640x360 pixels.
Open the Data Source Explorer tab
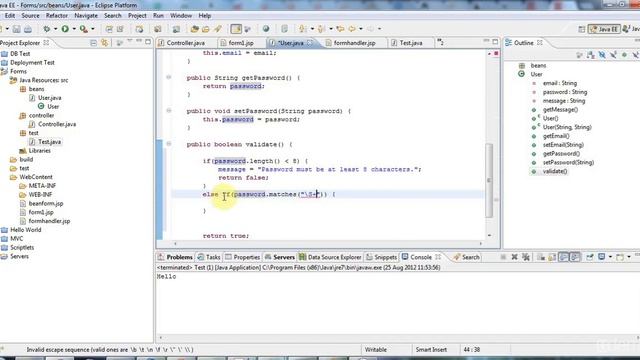[x=330, y=257]
